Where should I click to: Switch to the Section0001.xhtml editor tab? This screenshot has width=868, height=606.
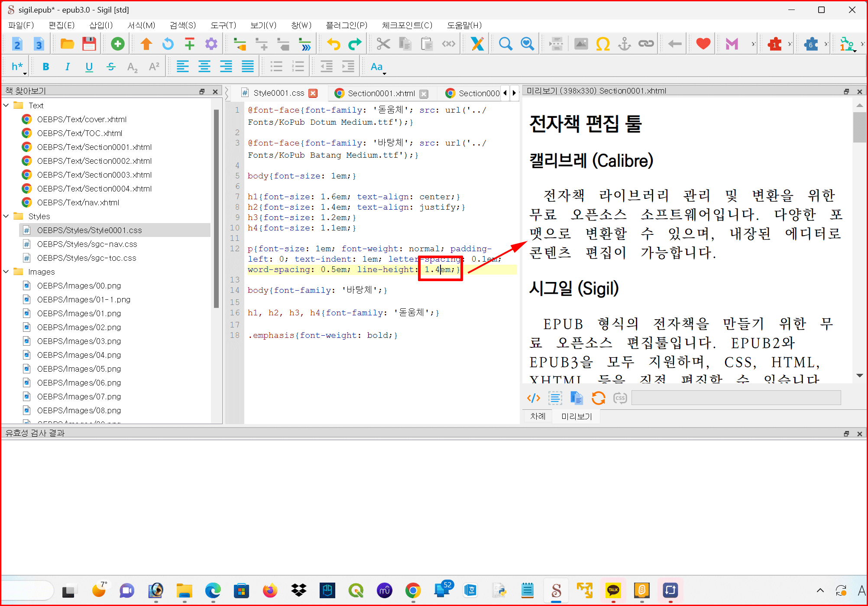(381, 93)
